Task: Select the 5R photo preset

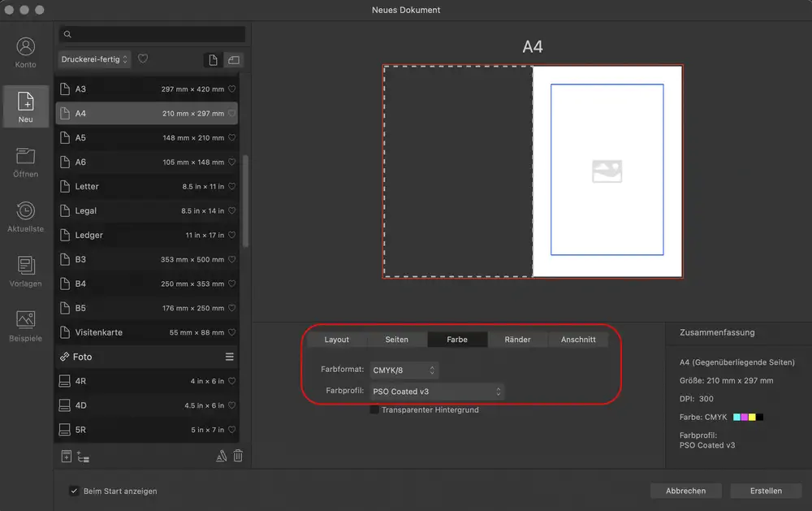Action: pyautogui.click(x=146, y=430)
